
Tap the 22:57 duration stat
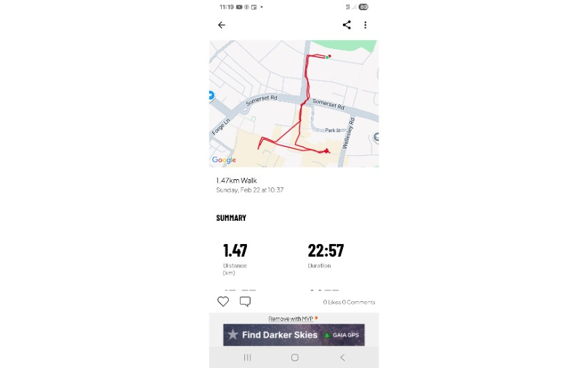[x=325, y=251]
